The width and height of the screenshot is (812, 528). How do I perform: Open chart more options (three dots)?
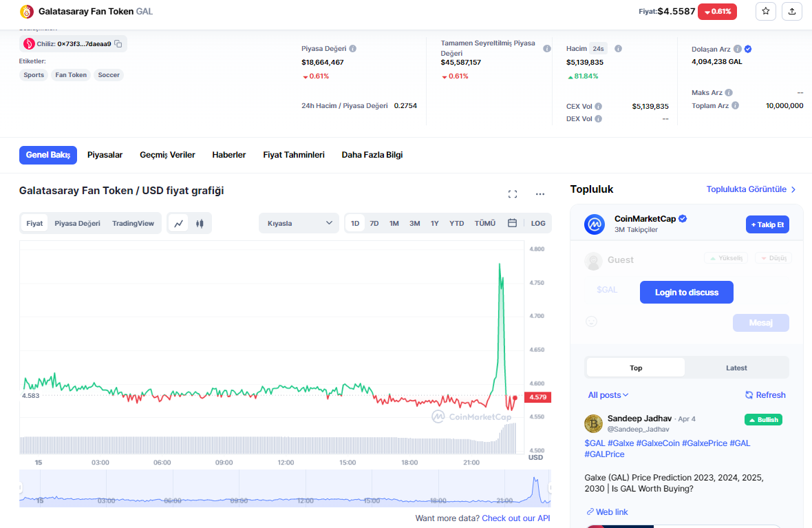[x=539, y=194]
